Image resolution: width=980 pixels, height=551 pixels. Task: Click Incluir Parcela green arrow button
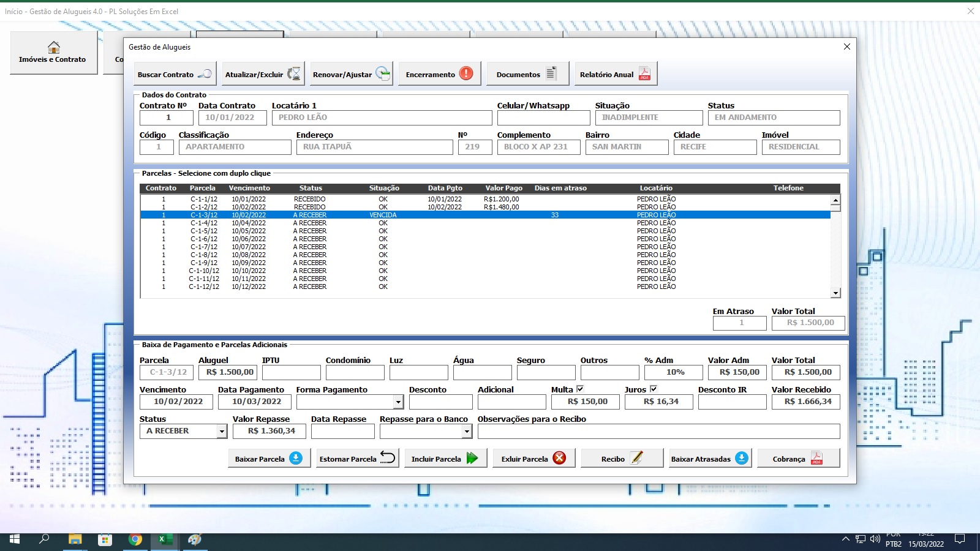point(445,459)
